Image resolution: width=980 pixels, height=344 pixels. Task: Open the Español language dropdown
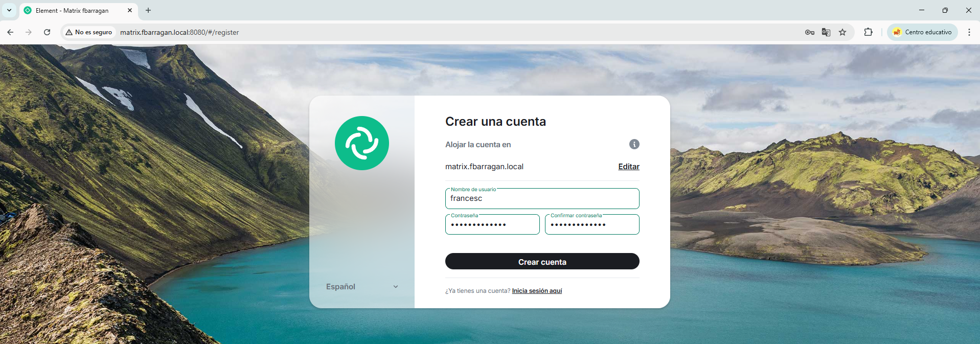tap(362, 287)
